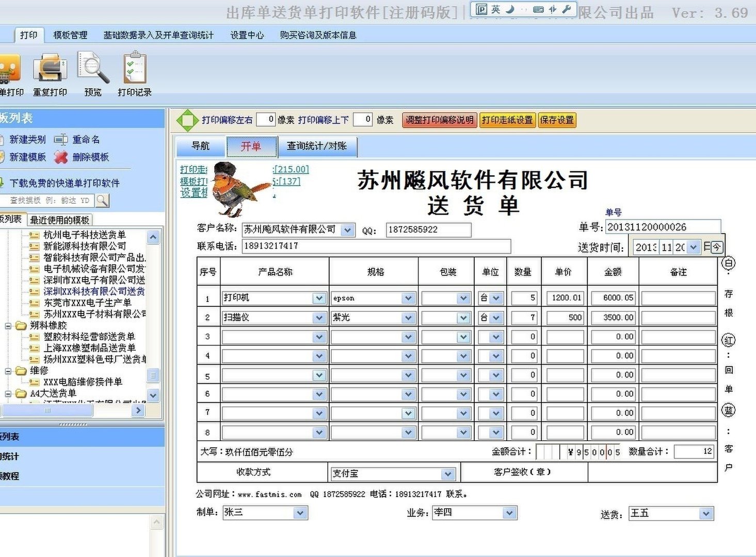This screenshot has width=756, height=557.
Task: Open the 模板管理 menu
Action: point(70,35)
